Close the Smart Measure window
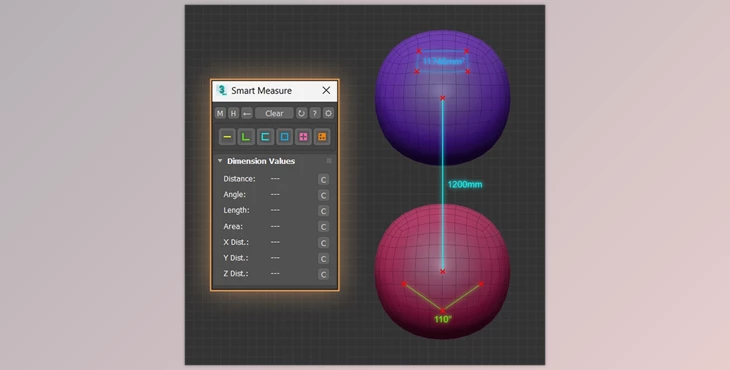Screen dimensions: 730x370 click(x=326, y=90)
